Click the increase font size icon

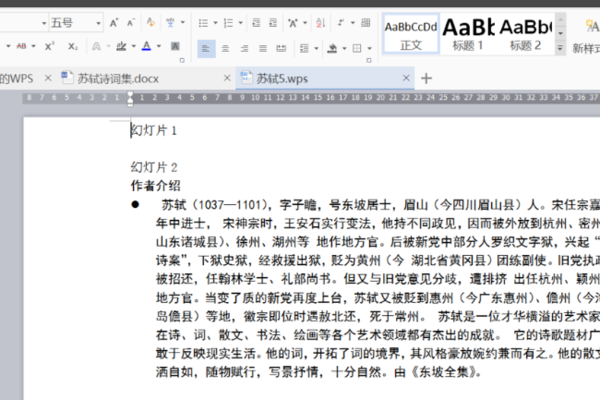point(114,23)
